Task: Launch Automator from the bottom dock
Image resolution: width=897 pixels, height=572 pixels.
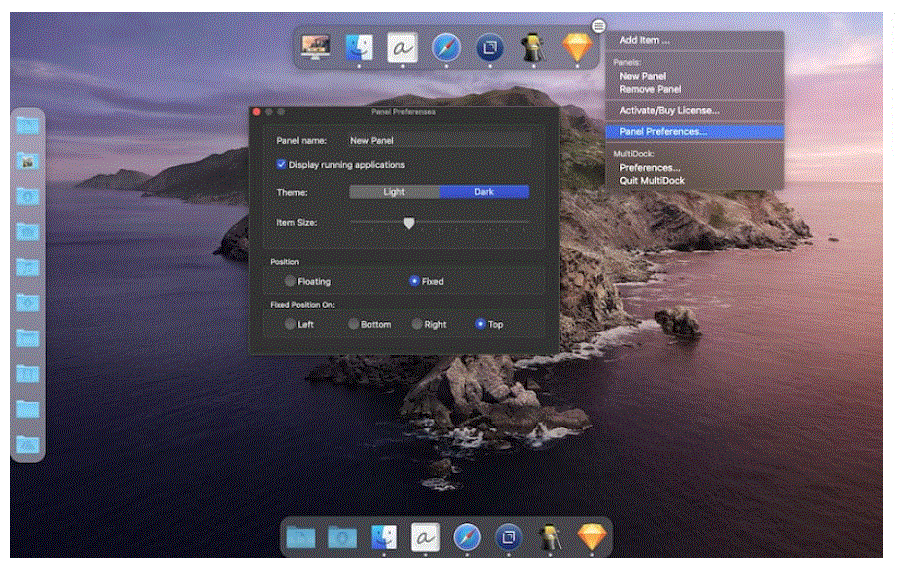Action: tap(550, 537)
